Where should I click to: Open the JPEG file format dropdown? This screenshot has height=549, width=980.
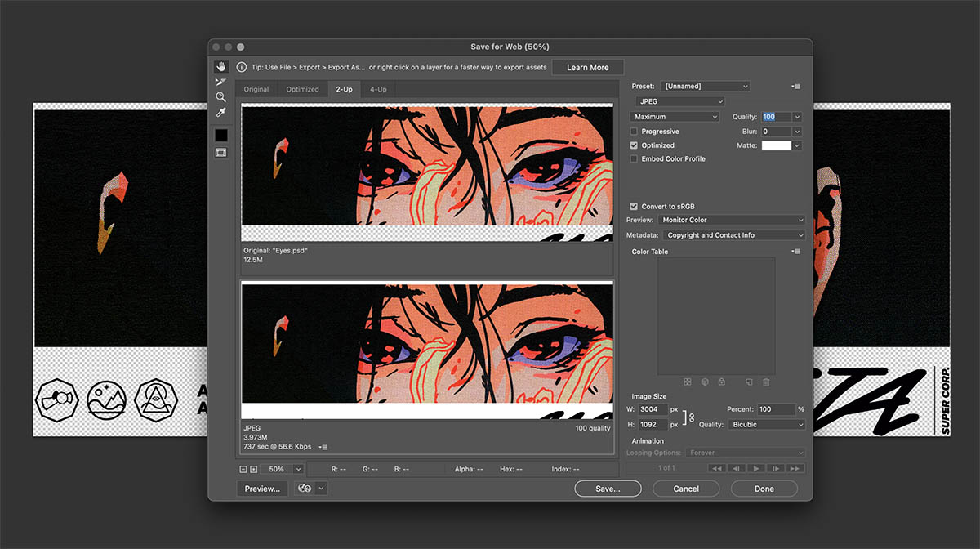[679, 101]
